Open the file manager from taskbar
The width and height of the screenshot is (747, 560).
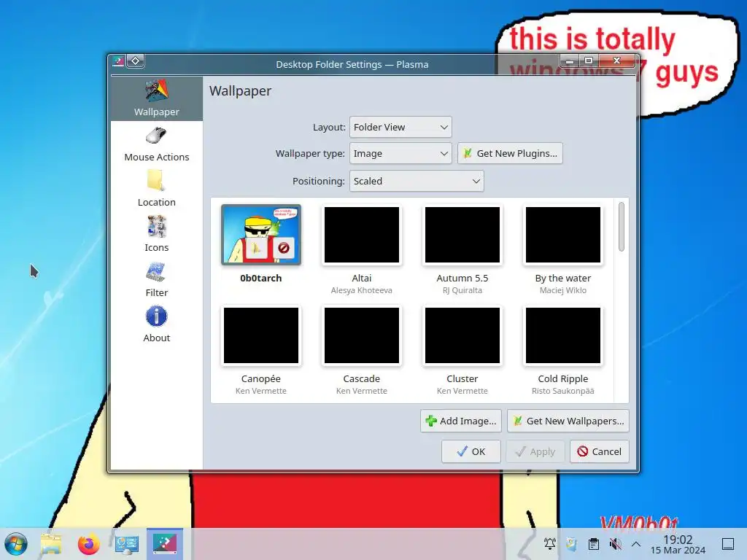(x=51, y=544)
